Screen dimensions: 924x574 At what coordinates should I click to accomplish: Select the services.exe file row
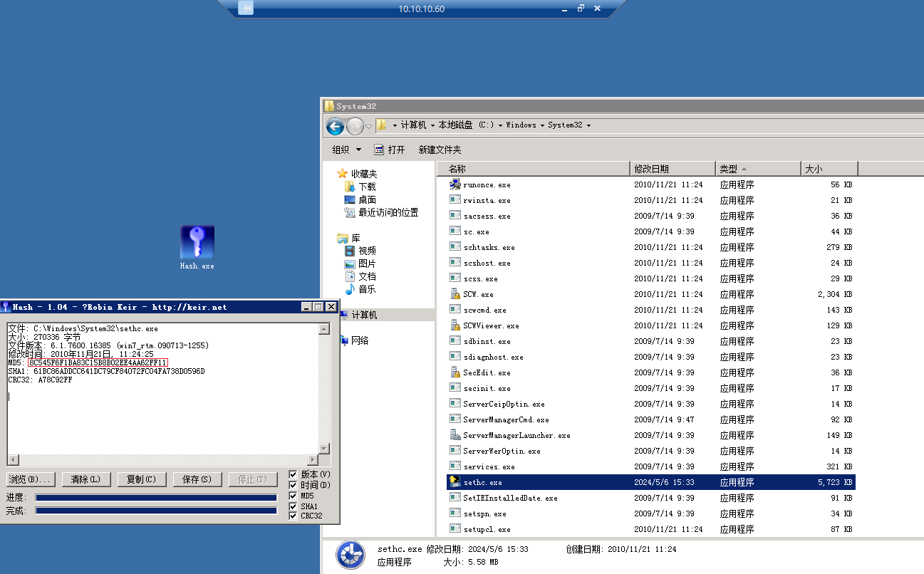point(651,466)
